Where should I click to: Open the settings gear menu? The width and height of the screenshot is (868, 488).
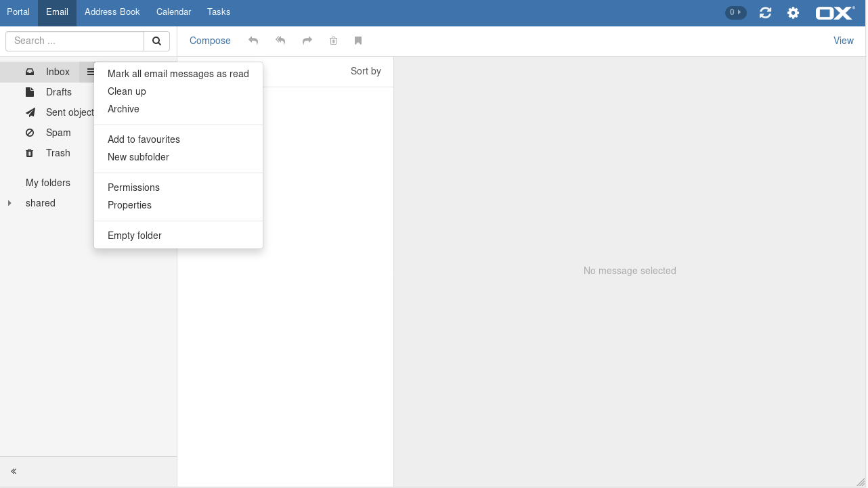coord(793,13)
